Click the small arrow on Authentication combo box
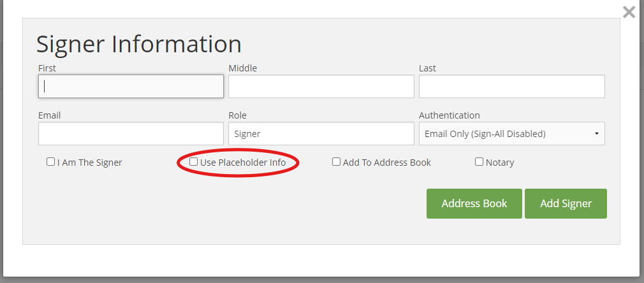The width and height of the screenshot is (644, 283). [x=596, y=134]
